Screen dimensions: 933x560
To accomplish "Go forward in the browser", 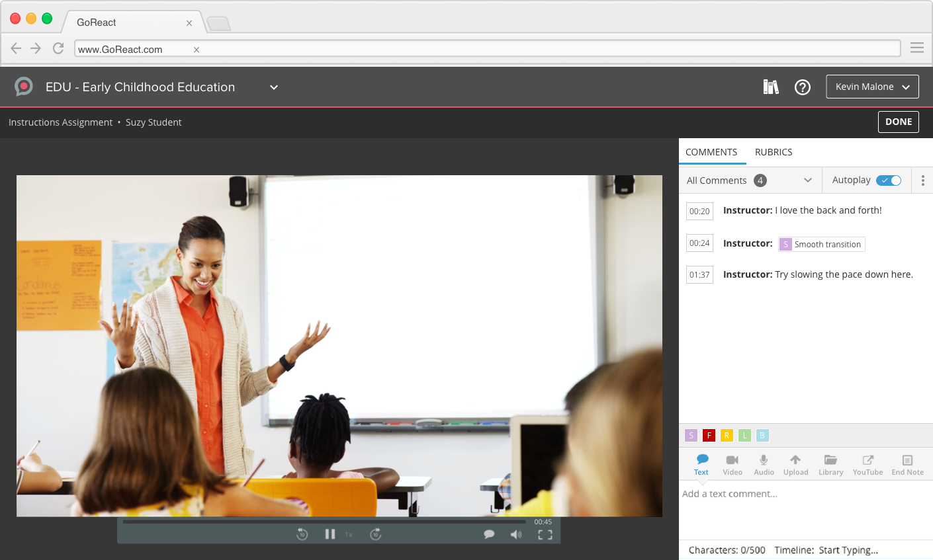I will [36, 48].
